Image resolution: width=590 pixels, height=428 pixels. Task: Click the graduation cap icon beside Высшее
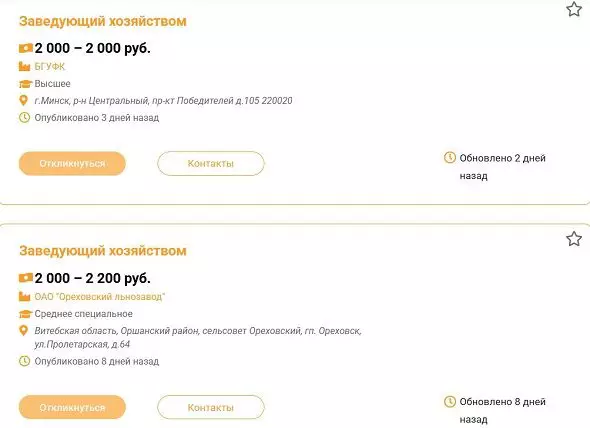click(x=25, y=84)
